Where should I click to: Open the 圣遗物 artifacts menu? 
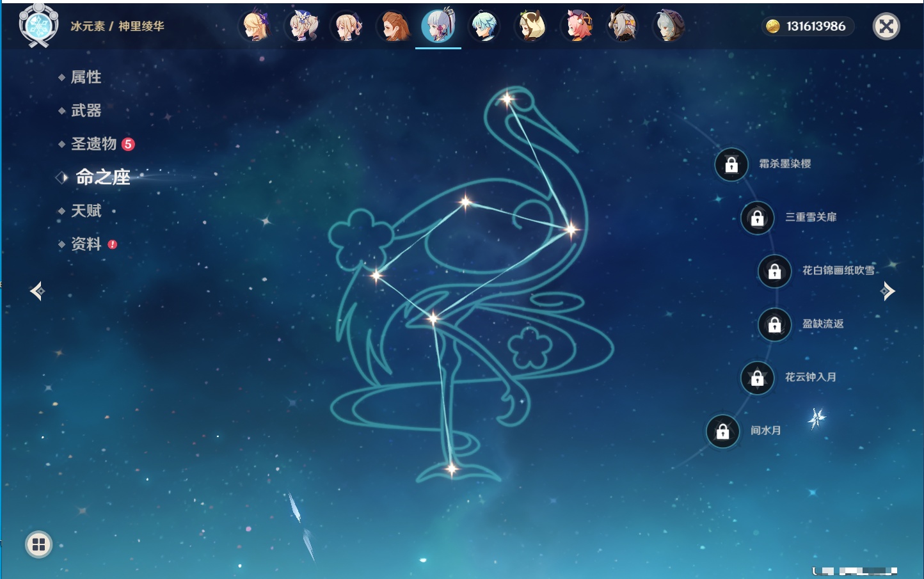pyautogui.click(x=93, y=144)
